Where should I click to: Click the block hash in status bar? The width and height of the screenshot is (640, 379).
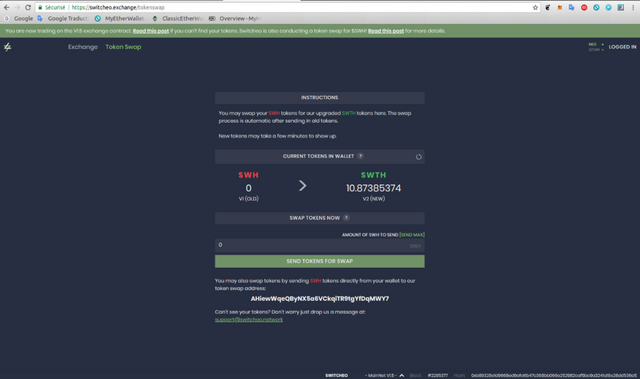click(553, 375)
